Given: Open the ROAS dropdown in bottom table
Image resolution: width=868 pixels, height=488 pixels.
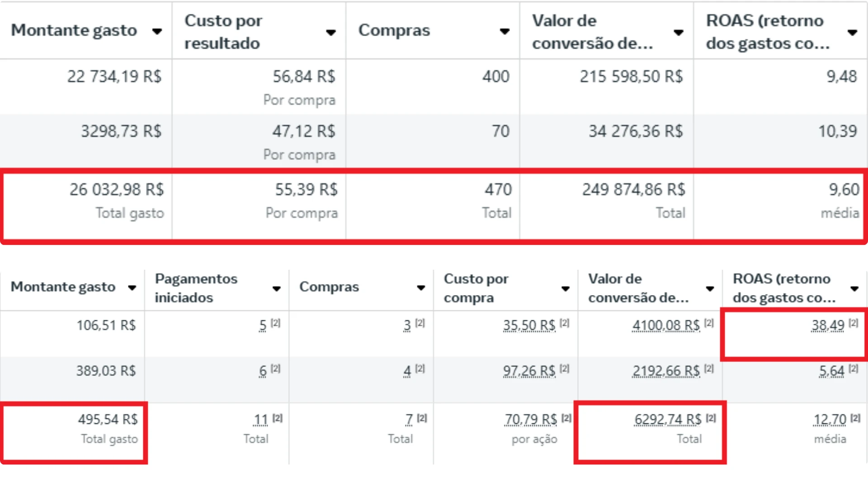Looking at the screenshot, I should [x=854, y=289].
